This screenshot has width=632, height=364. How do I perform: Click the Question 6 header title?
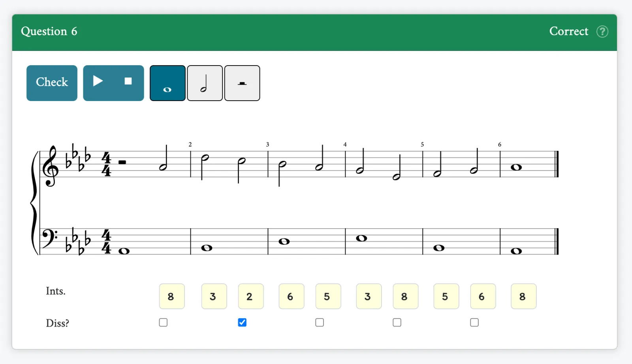(49, 31)
